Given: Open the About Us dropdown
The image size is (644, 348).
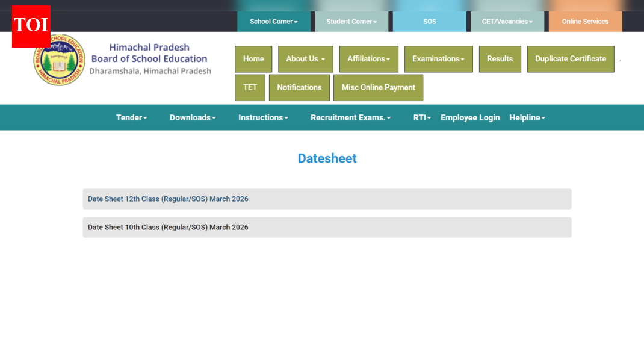Looking at the screenshot, I should (x=305, y=59).
